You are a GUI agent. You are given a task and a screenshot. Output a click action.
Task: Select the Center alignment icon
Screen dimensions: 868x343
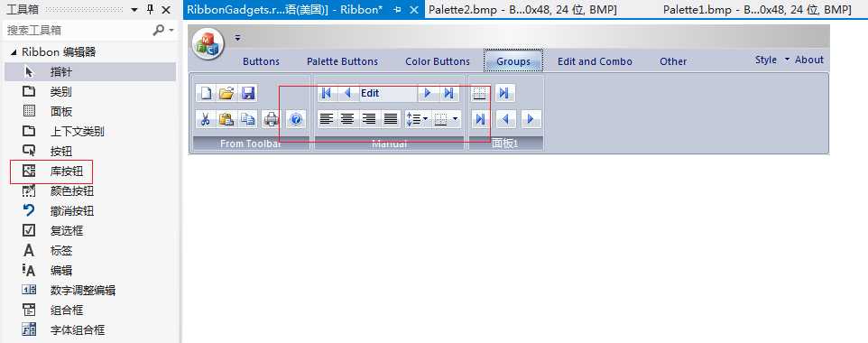click(x=347, y=118)
